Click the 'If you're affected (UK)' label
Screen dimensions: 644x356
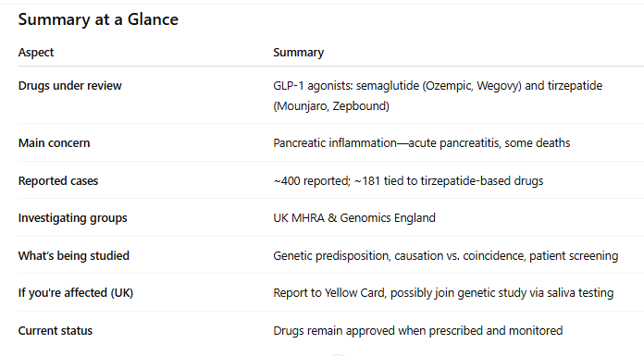coord(76,293)
